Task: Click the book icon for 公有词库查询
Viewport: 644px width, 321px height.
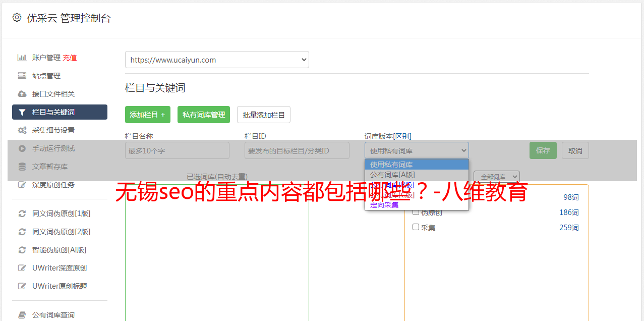Action: (22, 315)
